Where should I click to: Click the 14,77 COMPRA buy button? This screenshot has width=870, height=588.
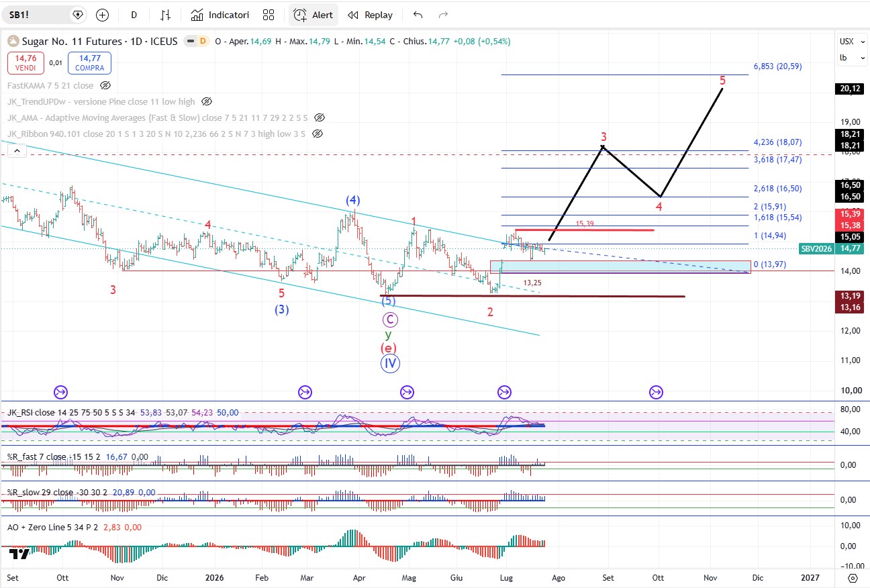[89, 62]
